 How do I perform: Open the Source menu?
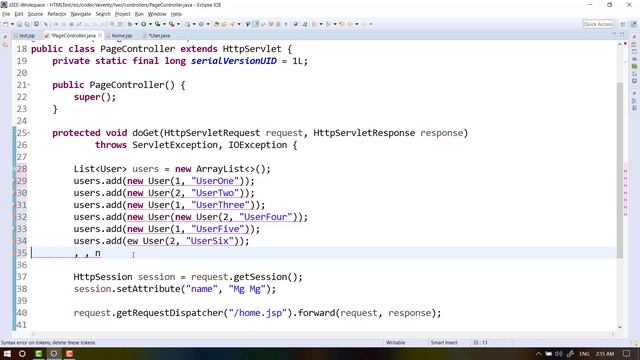click(x=35, y=14)
